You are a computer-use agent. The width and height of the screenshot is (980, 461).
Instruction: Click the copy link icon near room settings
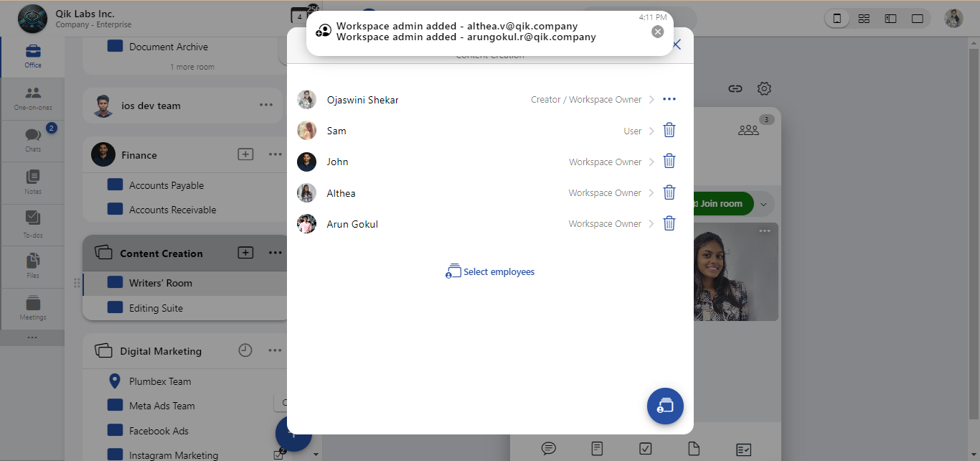coord(735,88)
